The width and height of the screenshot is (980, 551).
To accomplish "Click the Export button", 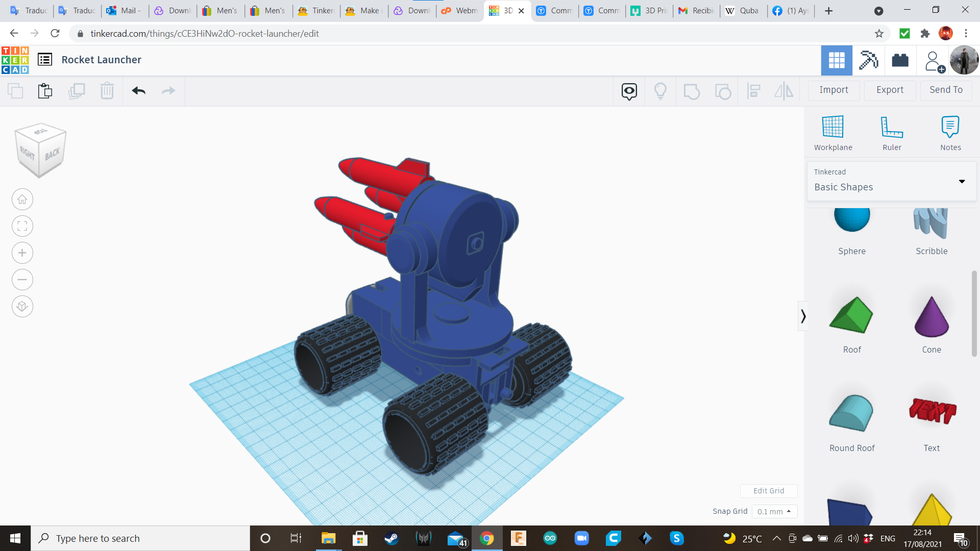I will [x=890, y=90].
